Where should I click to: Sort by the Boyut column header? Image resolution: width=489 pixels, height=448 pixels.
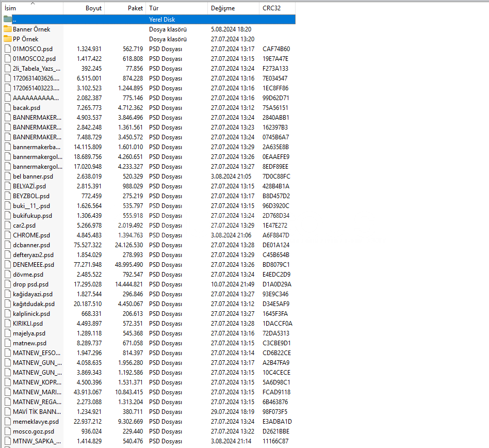click(84, 8)
